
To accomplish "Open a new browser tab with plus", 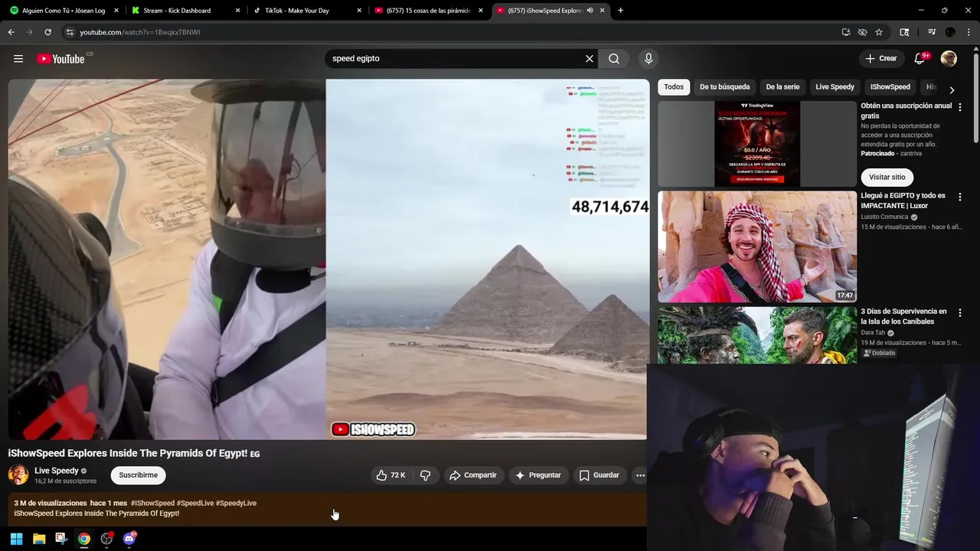I will (x=620, y=10).
